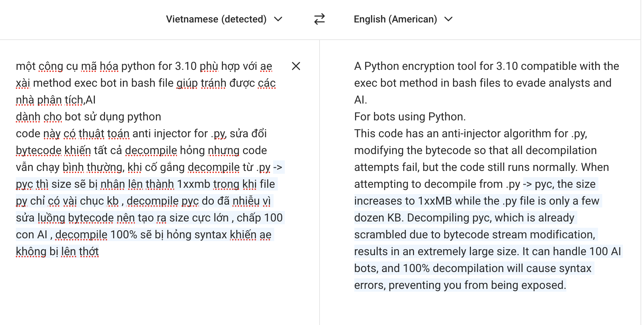Open the Vietnamese (detected) language selector
Viewport: 644px width, 325px height.
pos(216,19)
